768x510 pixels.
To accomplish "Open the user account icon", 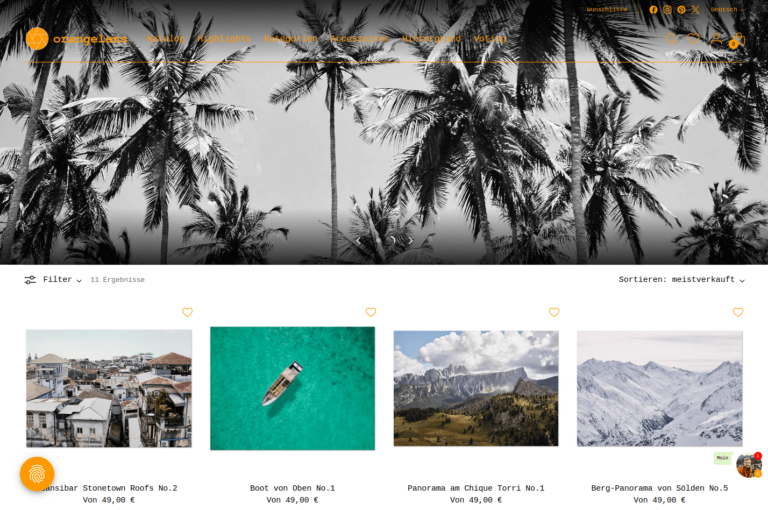I will [716, 39].
